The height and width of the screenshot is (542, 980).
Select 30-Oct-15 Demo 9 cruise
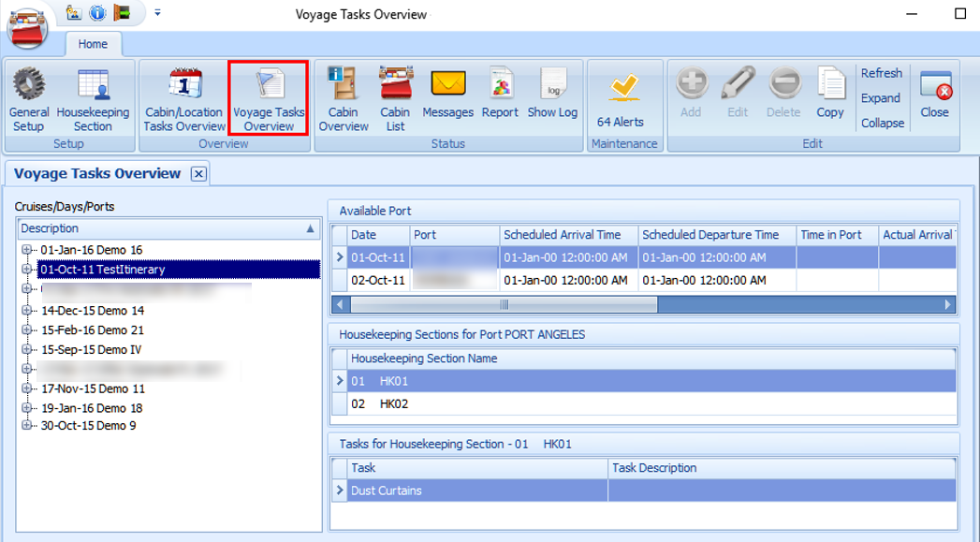(88, 426)
